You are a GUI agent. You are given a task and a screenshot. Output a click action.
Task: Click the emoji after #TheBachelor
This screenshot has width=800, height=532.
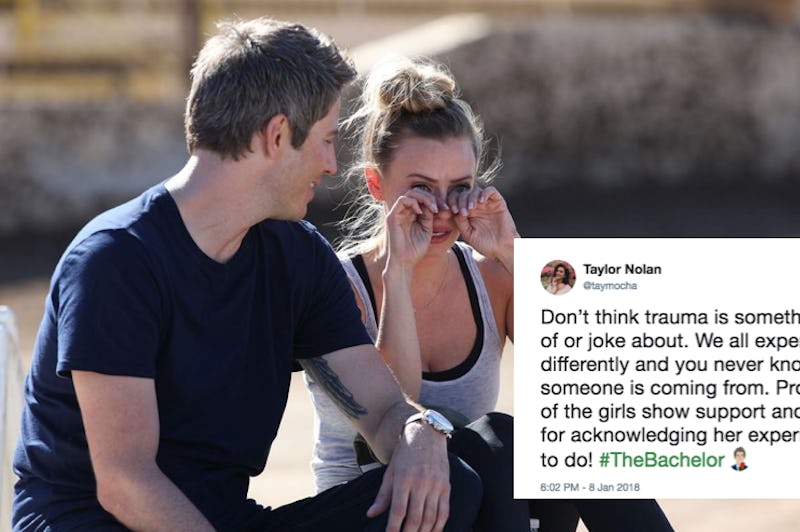pos(739,459)
